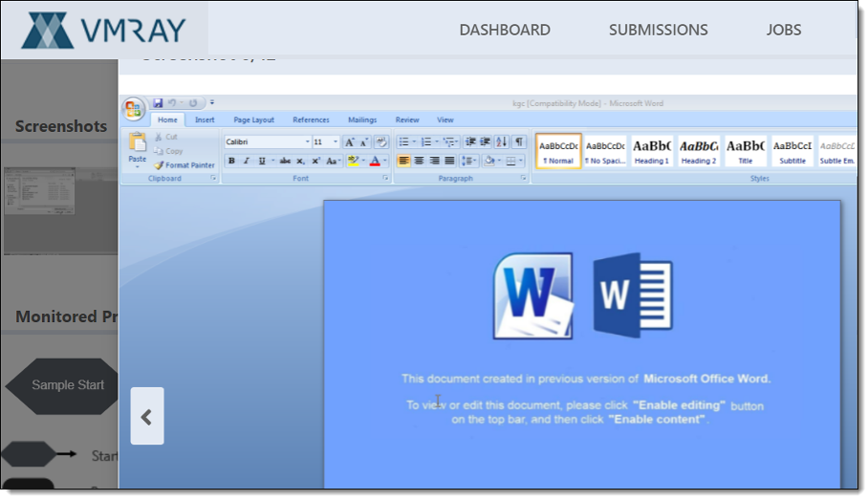Viewport: 868px width, 501px height.
Task: Open Customize Quick Access Toolbar dropdown
Action: [212, 103]
